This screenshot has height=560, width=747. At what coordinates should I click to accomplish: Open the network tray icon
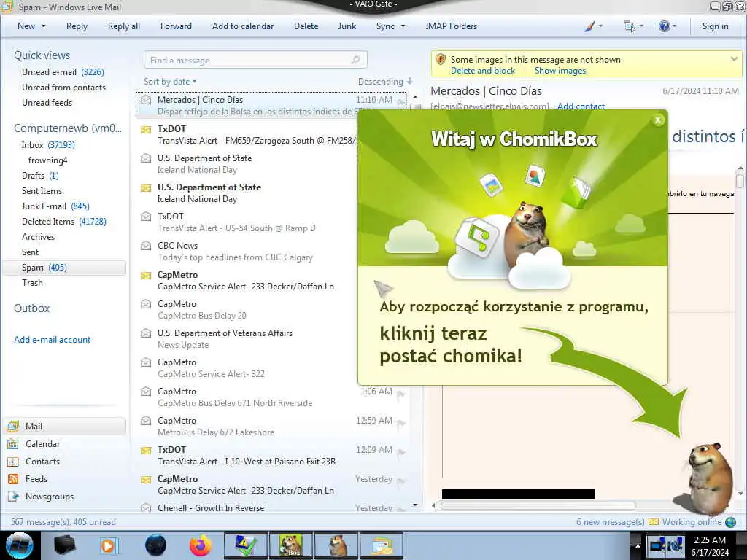[x=657, y=545]
